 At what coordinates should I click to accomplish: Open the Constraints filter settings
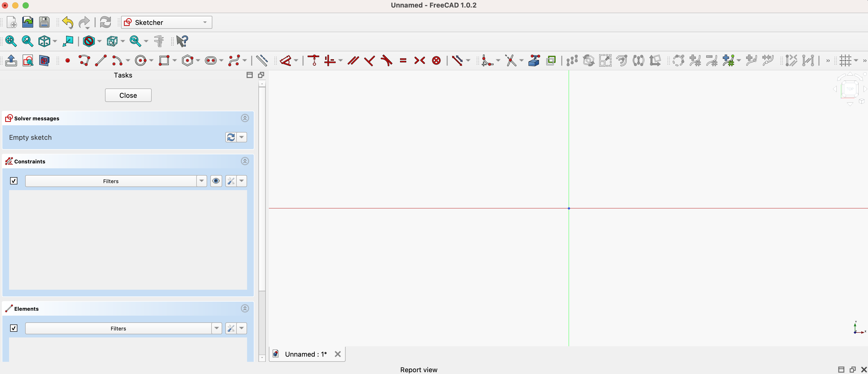click(x=230, y=181)
